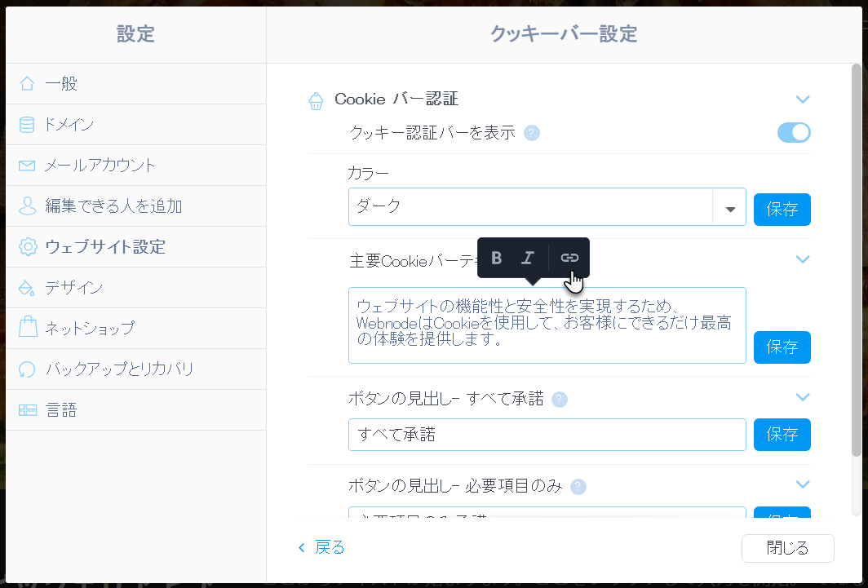This screenshot has height=588, width=868.
Task: Open the バックアップとリカバリ menu item
Action: click(x=135, y=369)
